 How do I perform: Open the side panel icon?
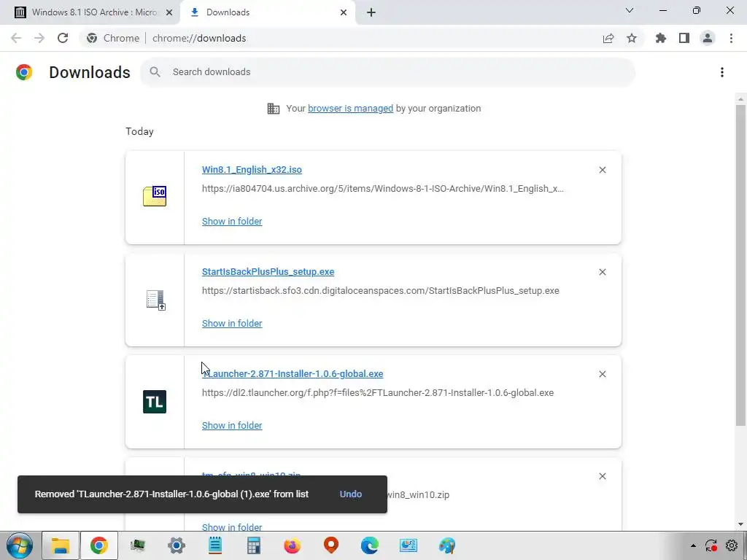pyautogui.click(x=684, y=38)
